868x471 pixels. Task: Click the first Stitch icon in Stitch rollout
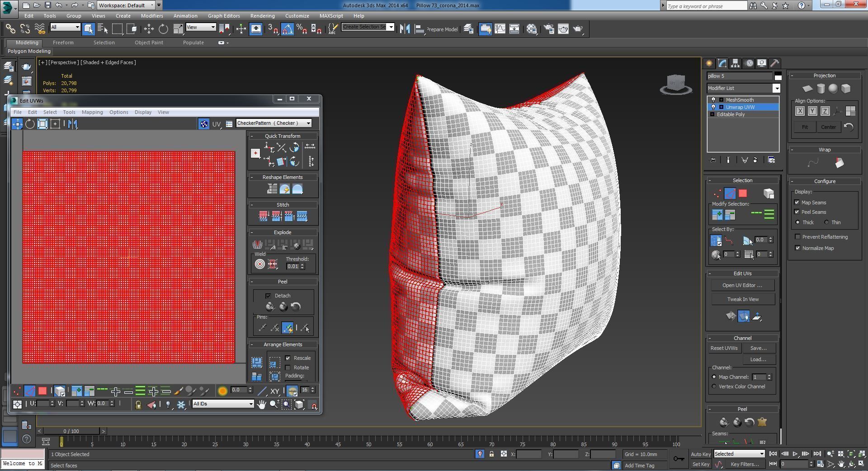pos(263,217)
